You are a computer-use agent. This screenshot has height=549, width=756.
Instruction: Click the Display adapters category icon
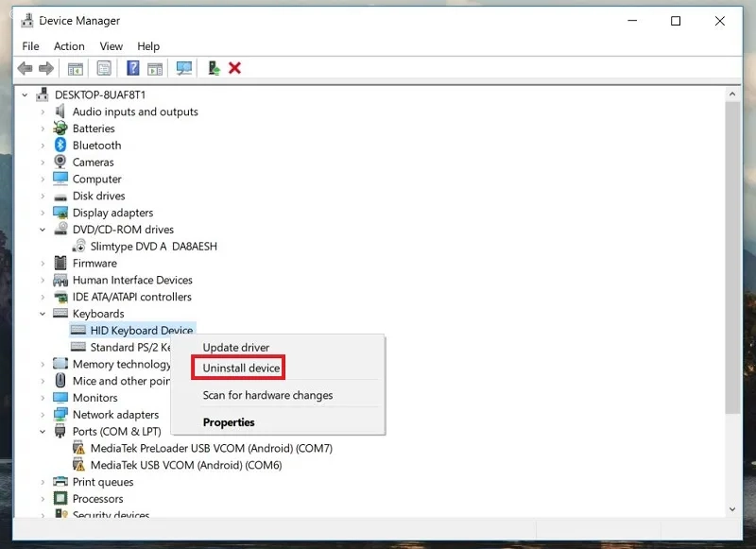[x=60, y=213]
